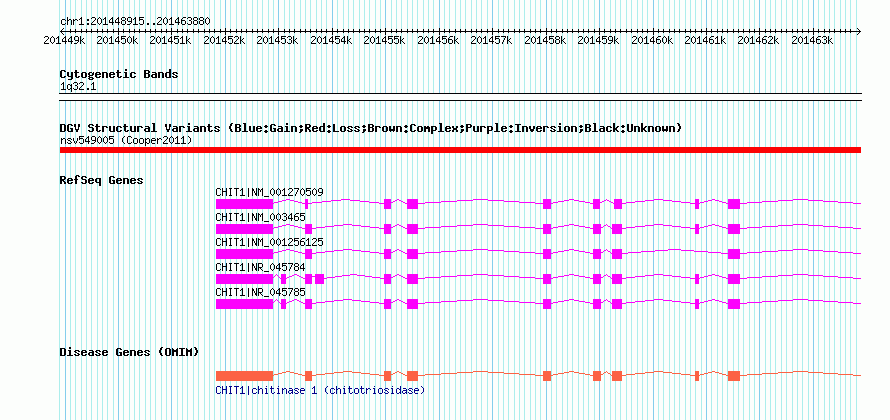Screen dimensions: 890x420
Task: Click the DGV Structural Variants track title
Action: [x=370, y=128]
